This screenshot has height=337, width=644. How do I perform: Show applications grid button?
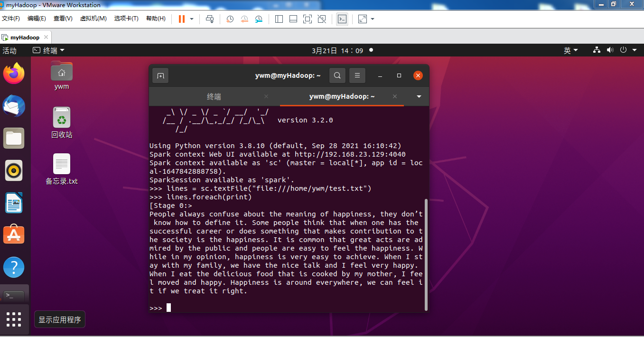pyautogui.click(x=14, y=319)
